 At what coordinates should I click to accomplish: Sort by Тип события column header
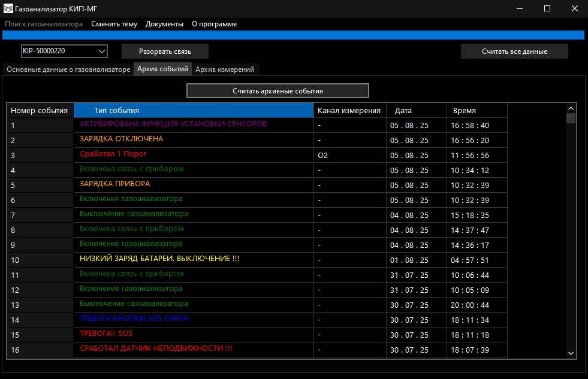[194, 111]
